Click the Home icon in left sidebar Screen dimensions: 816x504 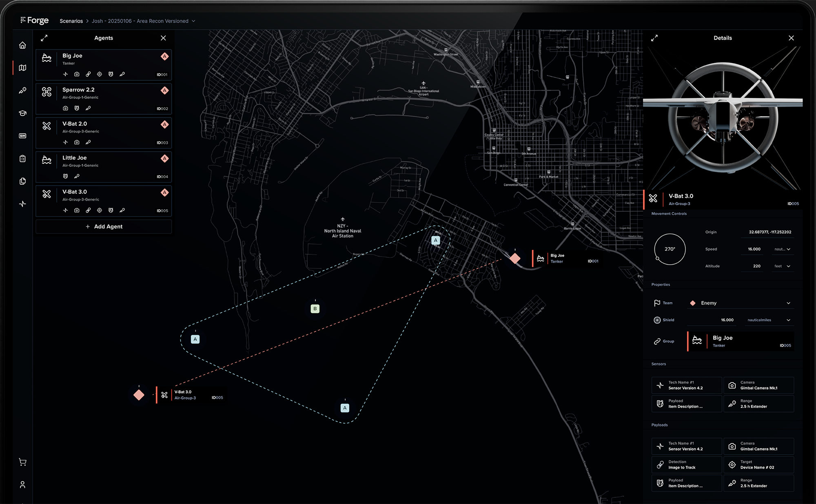pyautogui.click(x=22, y=45)
